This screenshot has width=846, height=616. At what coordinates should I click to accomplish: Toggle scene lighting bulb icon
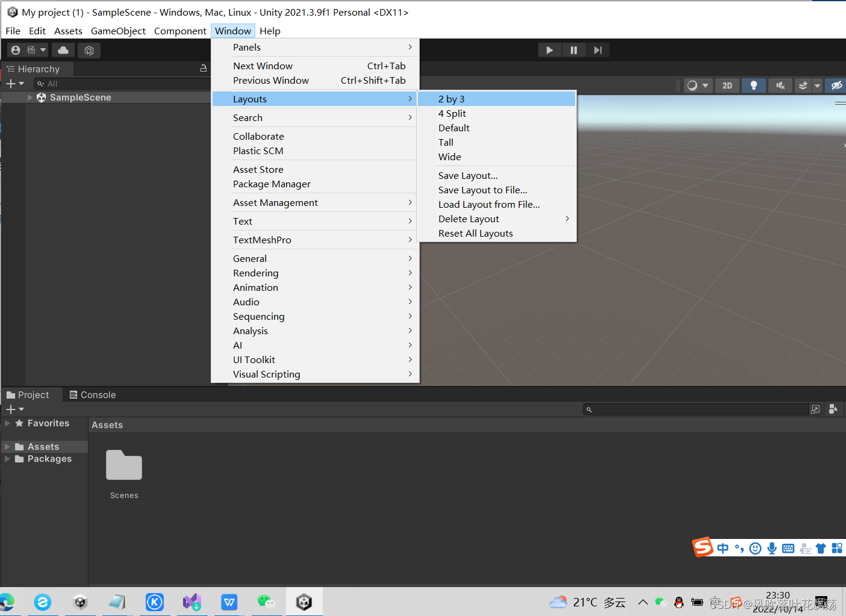[x=754, y=86]
